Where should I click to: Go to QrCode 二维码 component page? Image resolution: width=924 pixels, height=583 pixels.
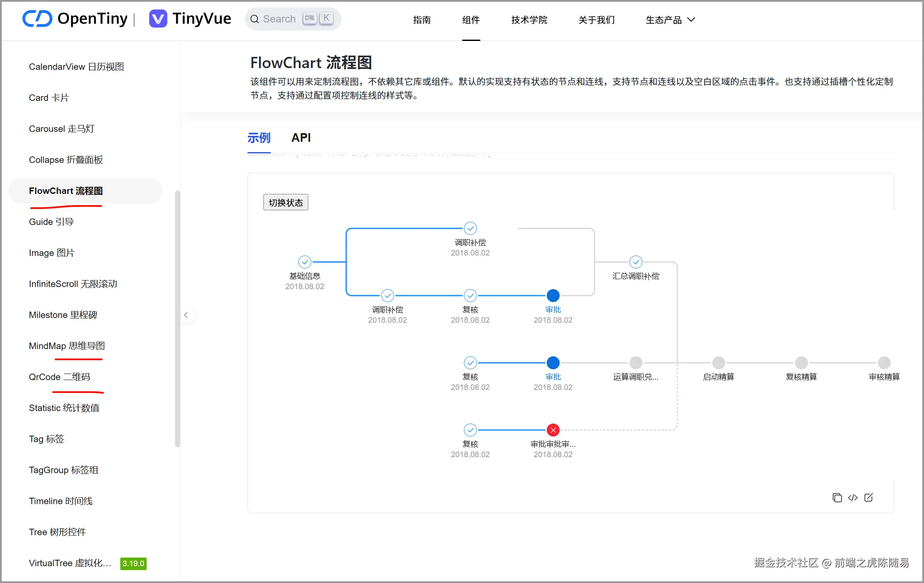click(x=60, y=377)
